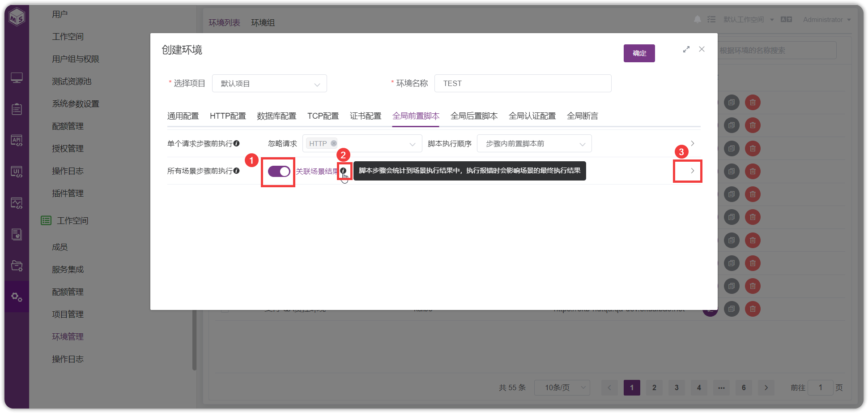Open the 选择项目 dropdown

click(x=269, y=83)
